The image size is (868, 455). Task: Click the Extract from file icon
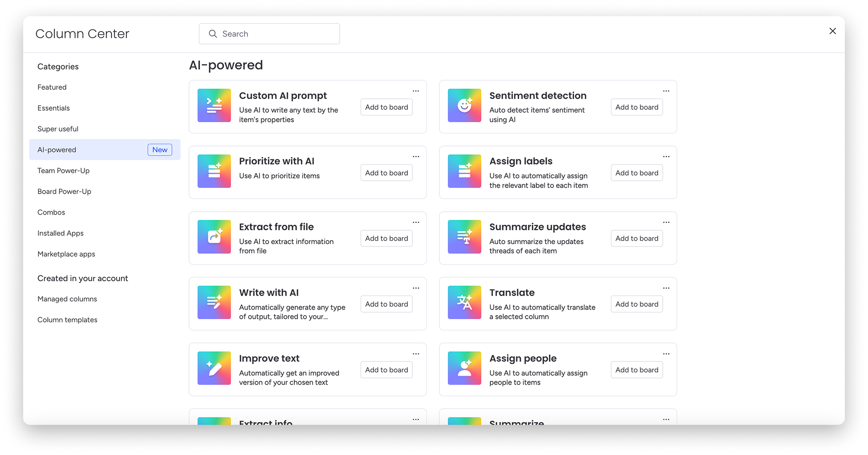pos(214,237)
